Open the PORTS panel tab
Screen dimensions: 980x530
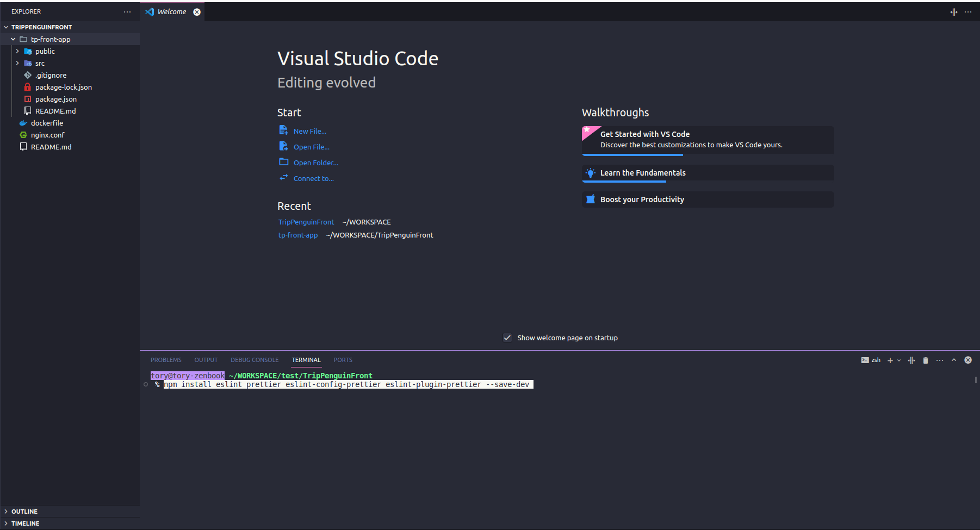pyautogui.click(x=343, y=360)
